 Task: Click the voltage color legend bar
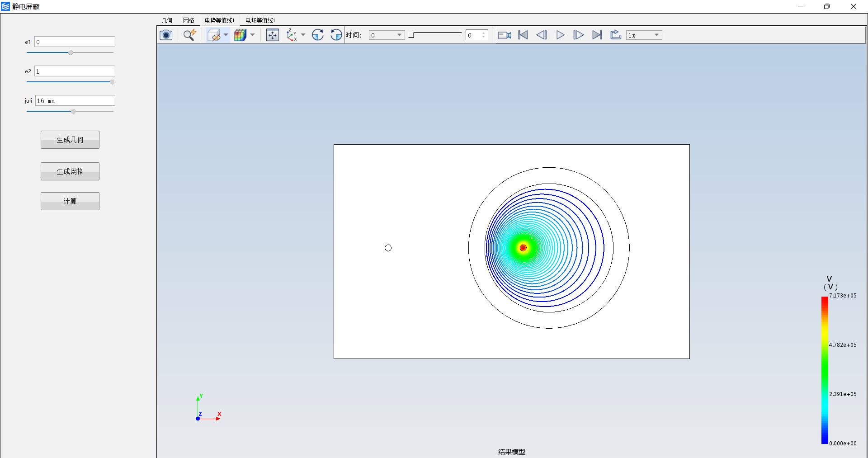tap(825, 370)
